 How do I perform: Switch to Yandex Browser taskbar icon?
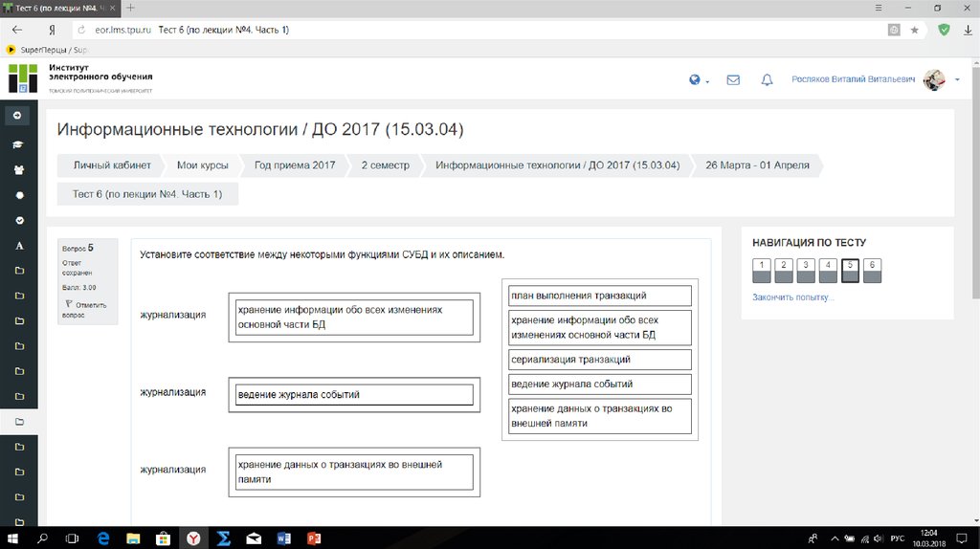[x=193, y=538]
